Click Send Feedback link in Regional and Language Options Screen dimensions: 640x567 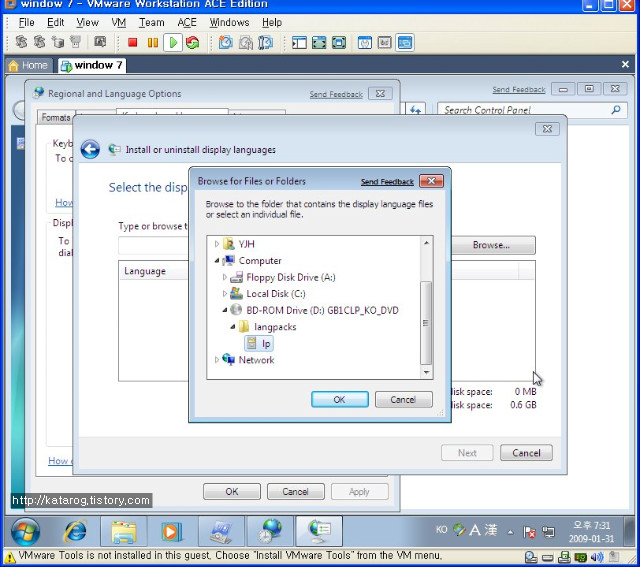336,94
